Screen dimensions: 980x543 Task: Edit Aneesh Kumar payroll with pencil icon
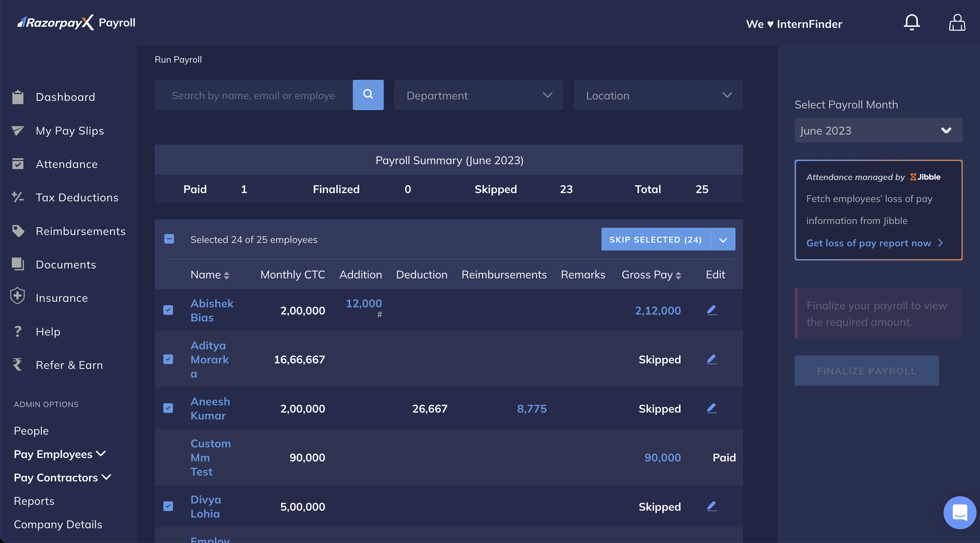point(712,408)
